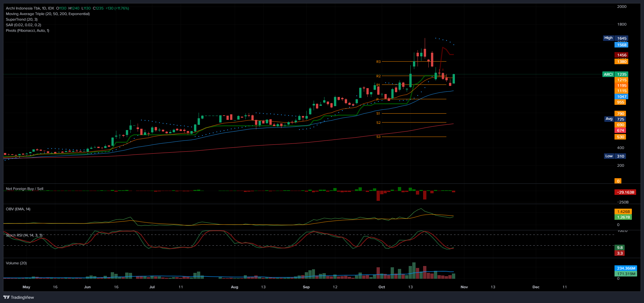Click the Stoch RSI indicator title
Viewport: 644px width, 303px height.
click(24, 235)
